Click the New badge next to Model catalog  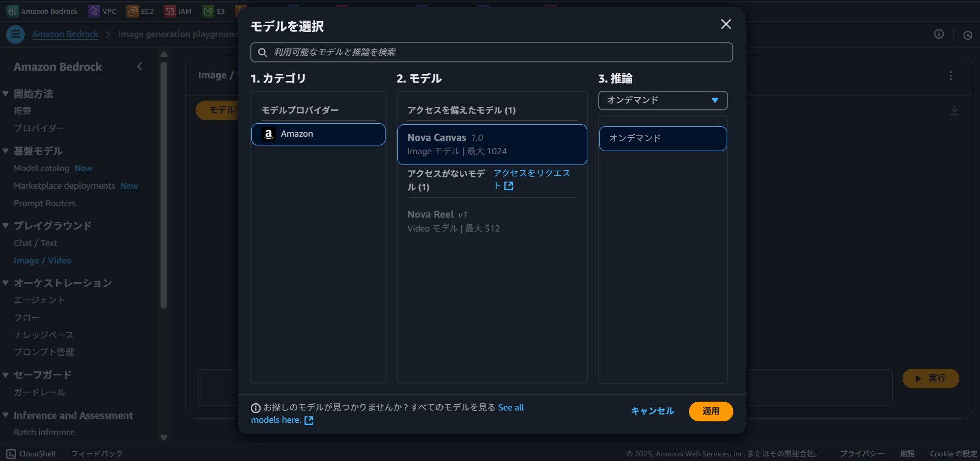tap(83, 169)
